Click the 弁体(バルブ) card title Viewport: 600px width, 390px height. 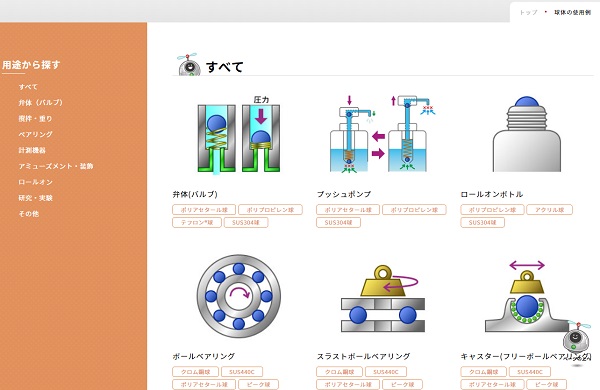(x=195, y=194)
